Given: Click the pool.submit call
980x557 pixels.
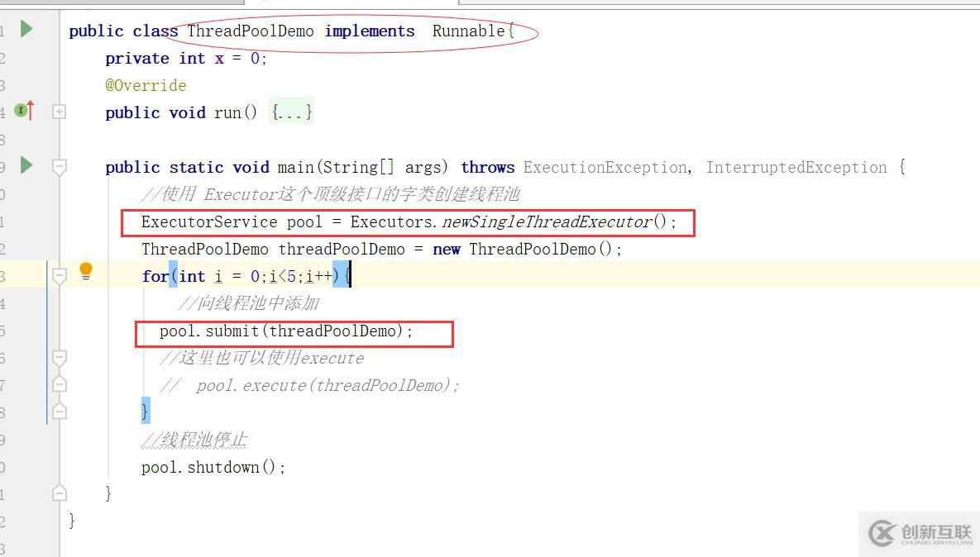Looking at the screenshot, I should pyautogui.click(x=285, y=331).
